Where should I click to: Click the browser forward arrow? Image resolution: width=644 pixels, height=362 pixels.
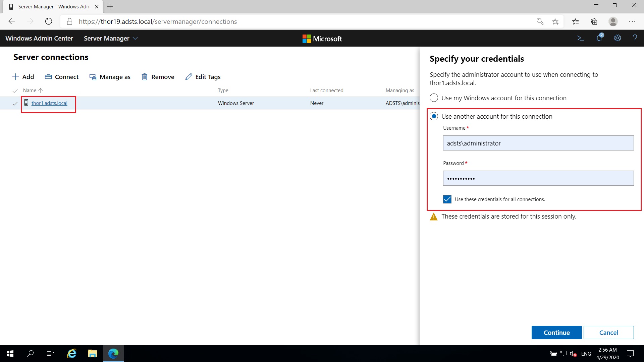[x=30, y=21]
